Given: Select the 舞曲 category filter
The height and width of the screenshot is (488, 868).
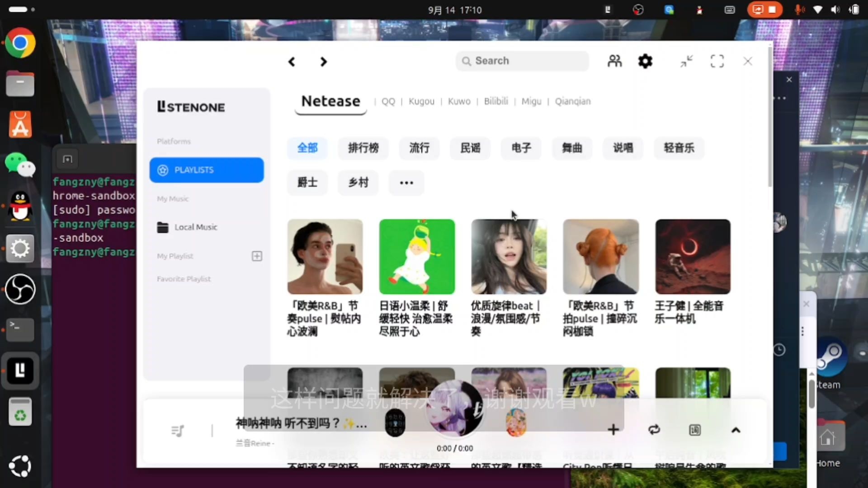Looking at the screenshot, I should 572,148.
